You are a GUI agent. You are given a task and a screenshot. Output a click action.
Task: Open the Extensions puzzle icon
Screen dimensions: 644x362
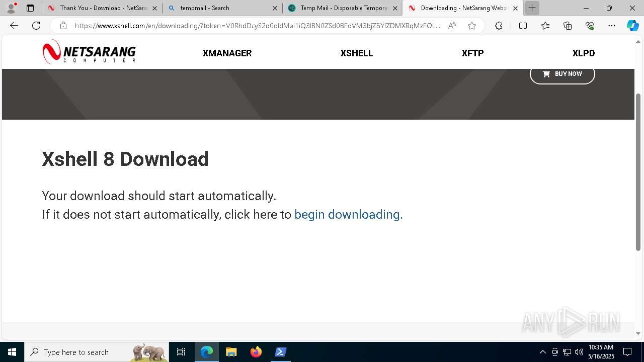click(x=499, y=26)
